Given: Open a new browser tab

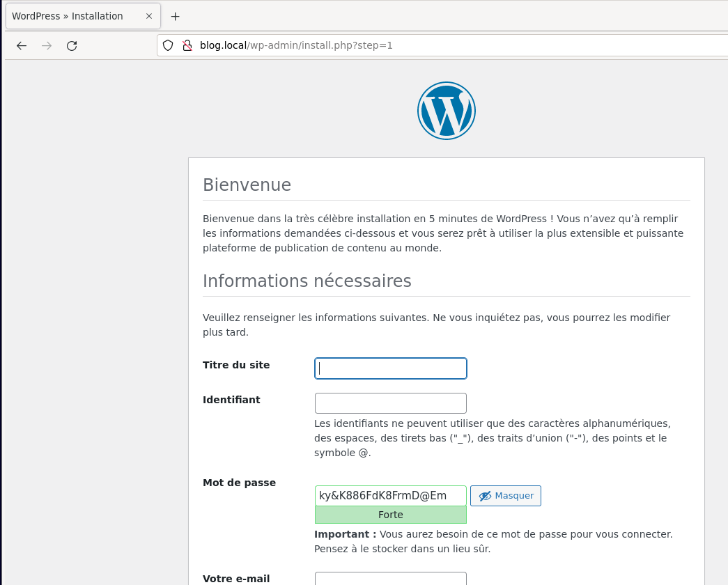Looking at the screenshot, I should click(175, 16).
